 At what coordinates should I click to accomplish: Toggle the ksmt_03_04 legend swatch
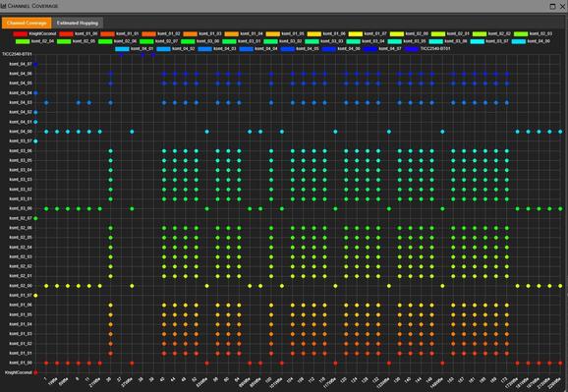tap(353, 41)
